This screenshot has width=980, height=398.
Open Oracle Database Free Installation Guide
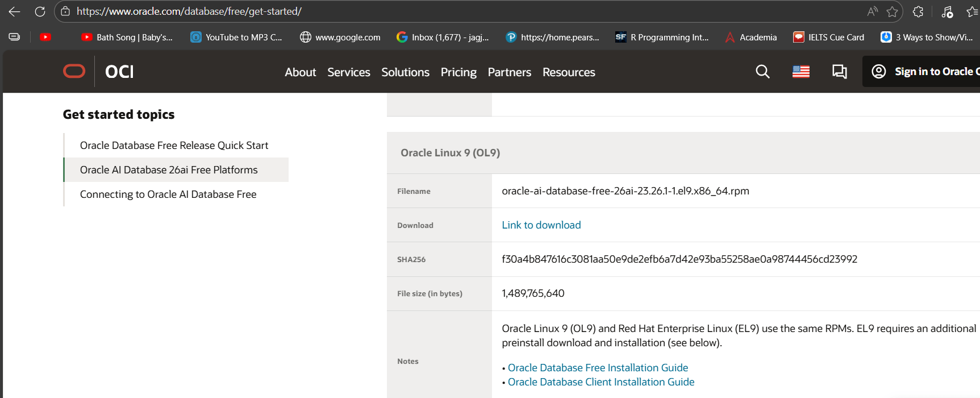(598, 368)
